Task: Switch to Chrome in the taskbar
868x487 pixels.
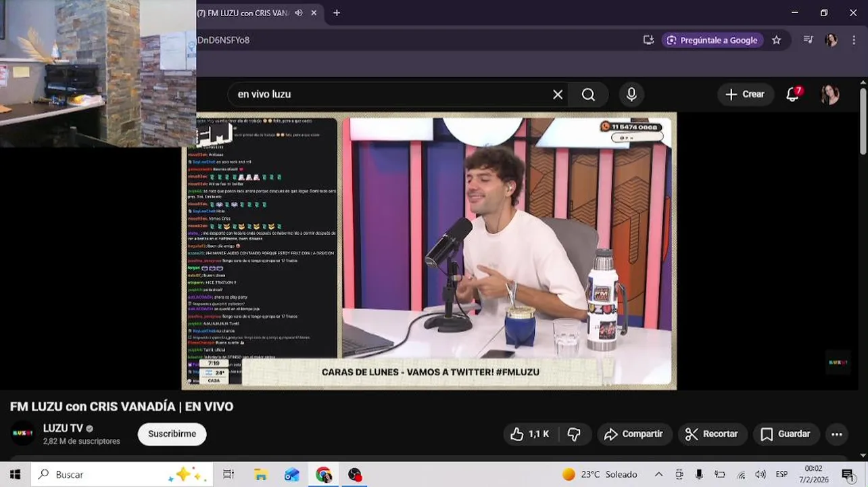Action: pos(323,474)
